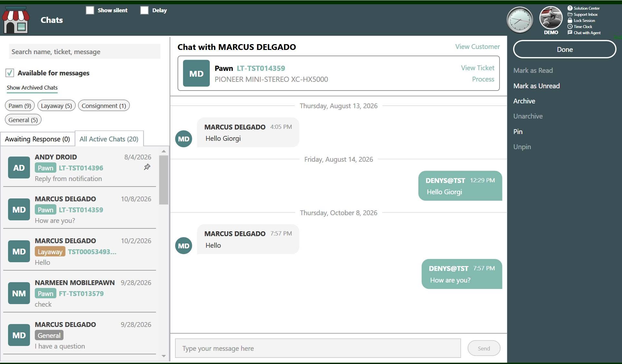
Task: Click Lock Session padlock option
Action: 581,21
